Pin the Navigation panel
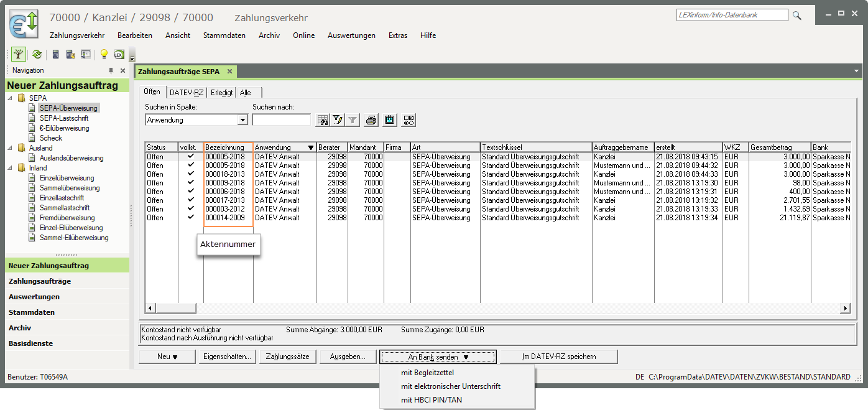The height and width of the screenshot is (410, 868). [x=111, y=71]
